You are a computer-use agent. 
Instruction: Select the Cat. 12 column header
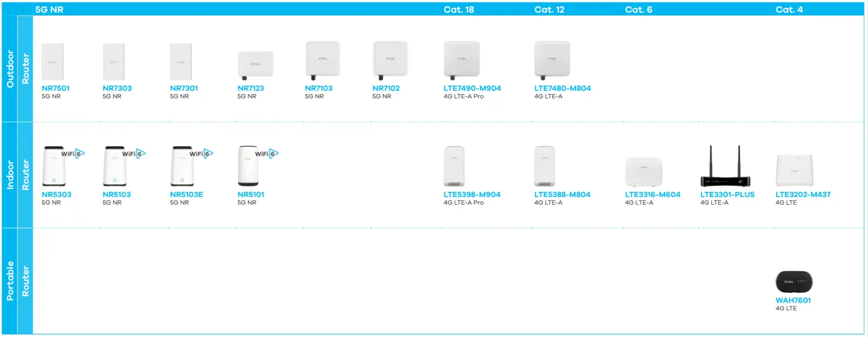pos(549,9)
